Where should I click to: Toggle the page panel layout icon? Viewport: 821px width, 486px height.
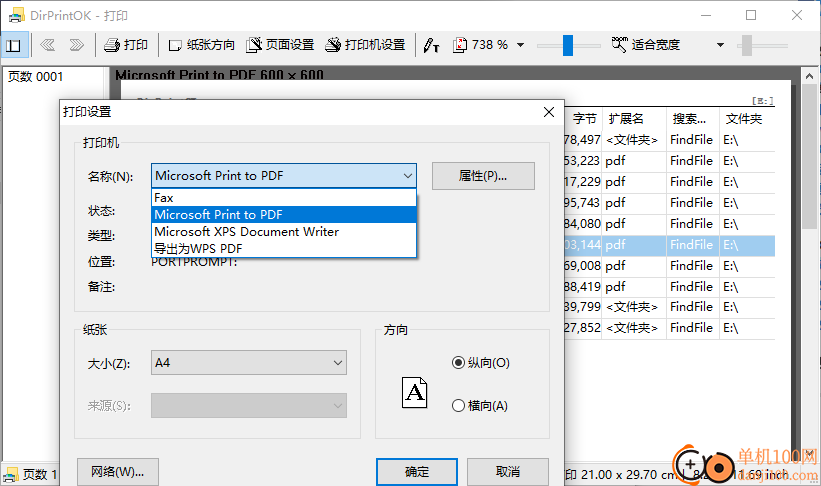click(13, 45)
